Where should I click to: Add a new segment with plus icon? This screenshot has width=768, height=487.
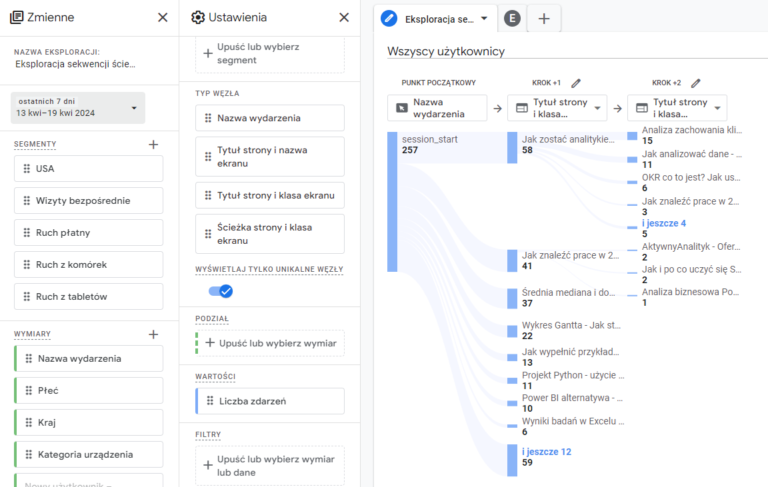153,144
